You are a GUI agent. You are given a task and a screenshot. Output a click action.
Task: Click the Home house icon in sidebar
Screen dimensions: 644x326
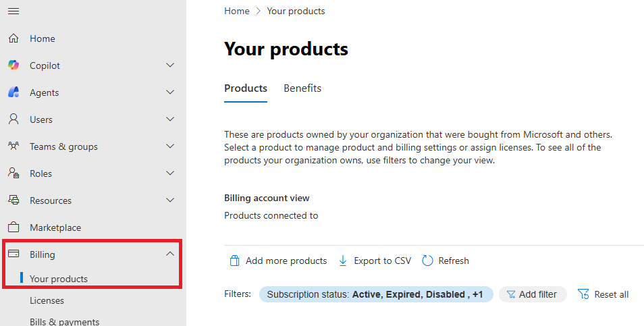click(x=14, y=38)
